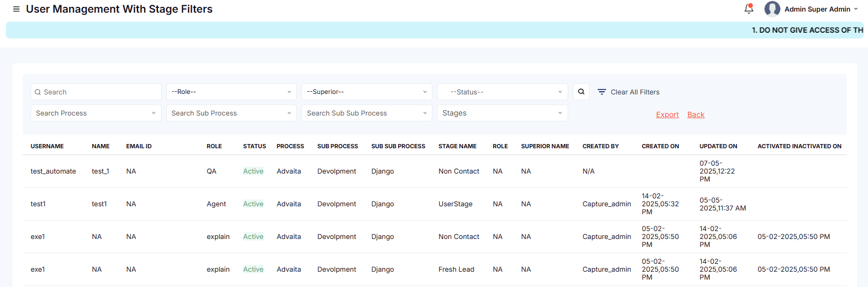
Task: Click updated date 05-05-2025,11:37 AM
Action: click(x=723, y=204)
